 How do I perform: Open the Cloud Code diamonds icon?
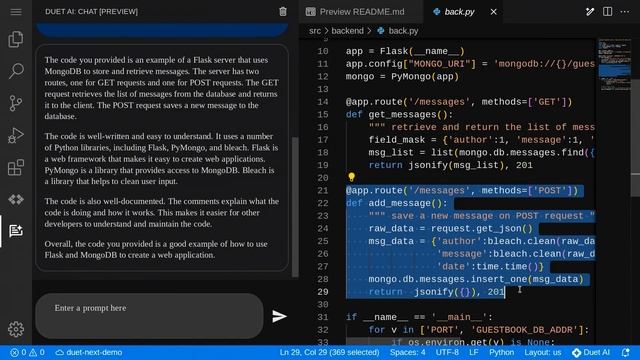tap(16, 200)
